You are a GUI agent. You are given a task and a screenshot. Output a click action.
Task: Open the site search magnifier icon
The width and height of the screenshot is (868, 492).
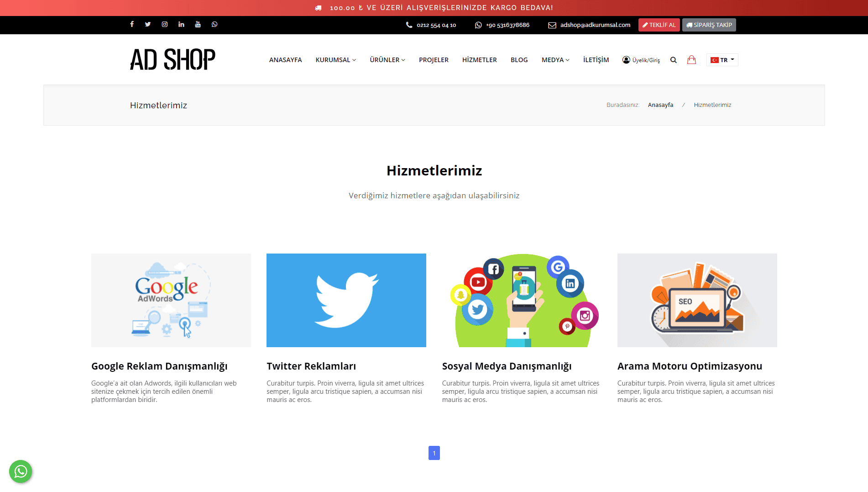pyautogui.click(x=674, y=60)
